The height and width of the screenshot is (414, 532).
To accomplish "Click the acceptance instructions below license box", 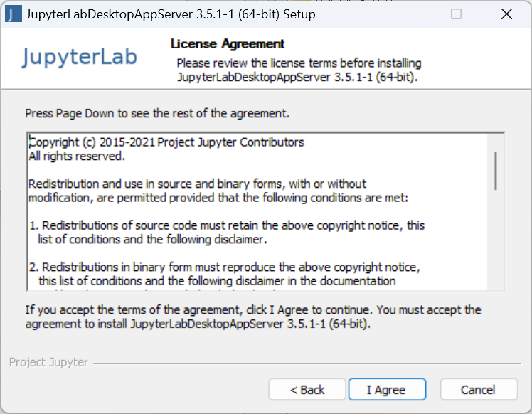I will pos(253,317).
